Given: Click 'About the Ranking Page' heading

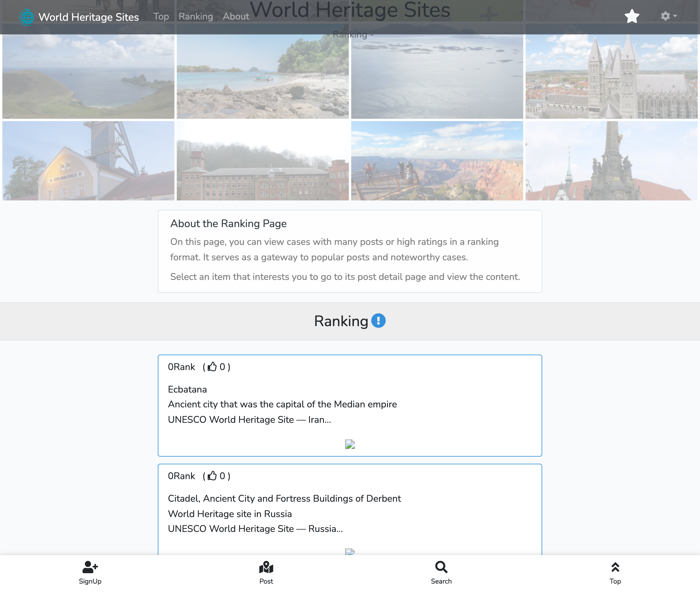Looking at the screenshot, I should (228, 224).
